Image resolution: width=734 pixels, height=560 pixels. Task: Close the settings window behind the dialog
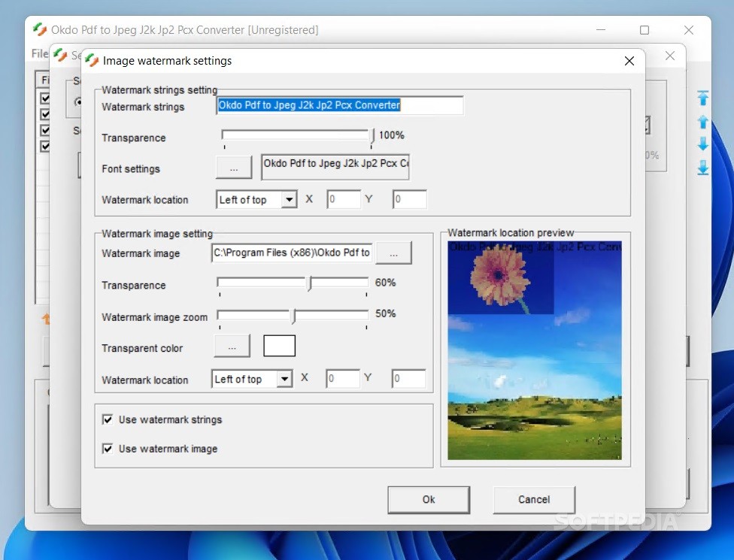670,56
